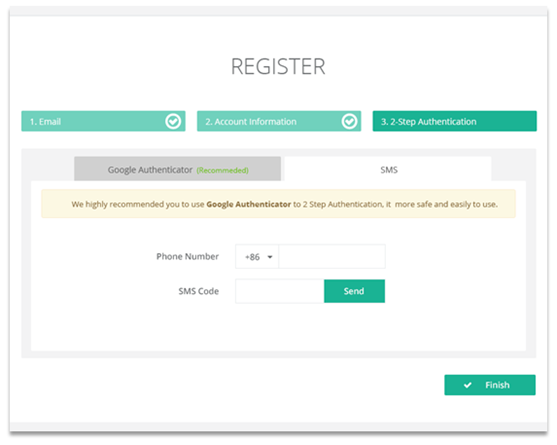Open the +86 country code dropdown
Viewport: 557px width, 445px height.
(257, 256)
